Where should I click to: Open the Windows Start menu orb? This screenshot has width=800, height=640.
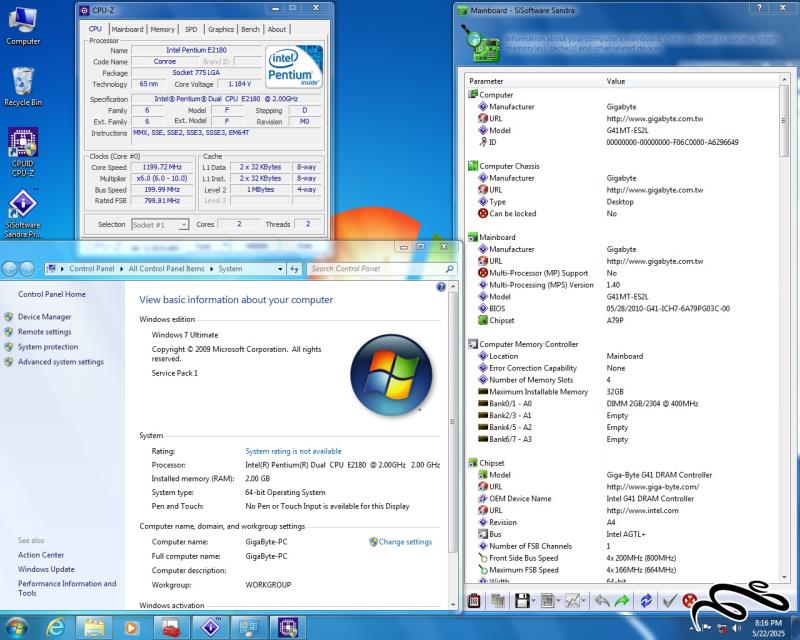click(15, 627)
